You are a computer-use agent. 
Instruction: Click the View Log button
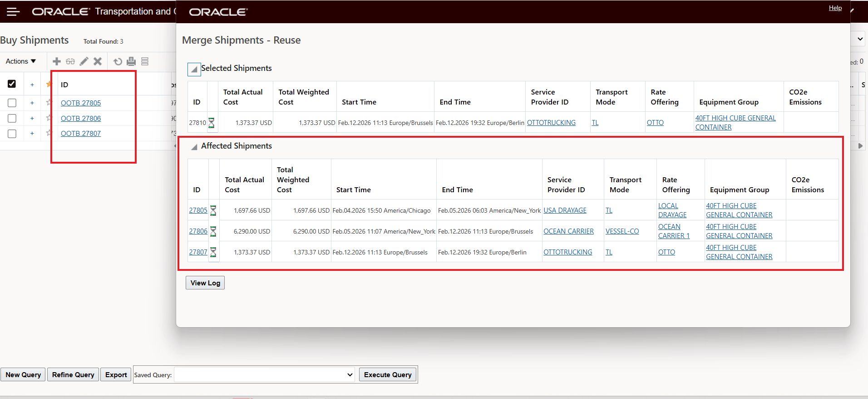[205, 283]
